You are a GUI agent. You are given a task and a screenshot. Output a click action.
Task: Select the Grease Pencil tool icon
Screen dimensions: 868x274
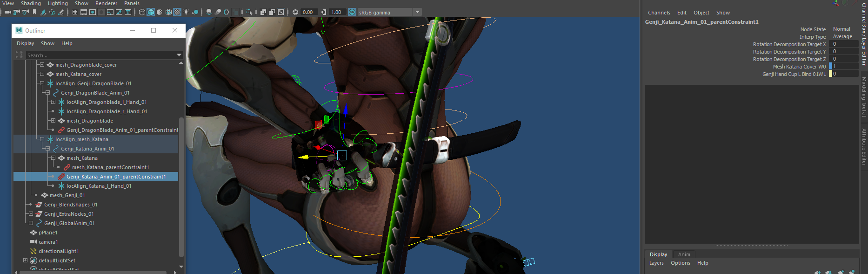pyautogui.click(x=60, y=12)
